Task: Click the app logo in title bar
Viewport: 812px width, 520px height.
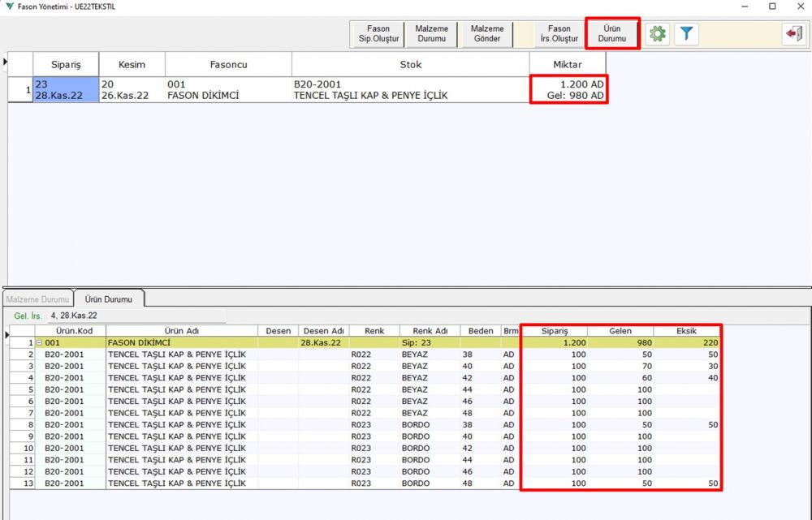Action: (x=8, y=6)
